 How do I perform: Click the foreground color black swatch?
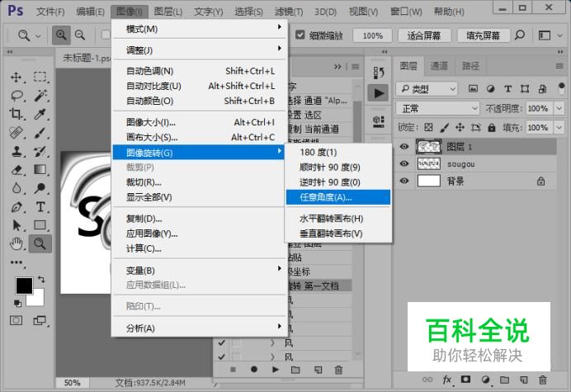[x=24, y=286]
